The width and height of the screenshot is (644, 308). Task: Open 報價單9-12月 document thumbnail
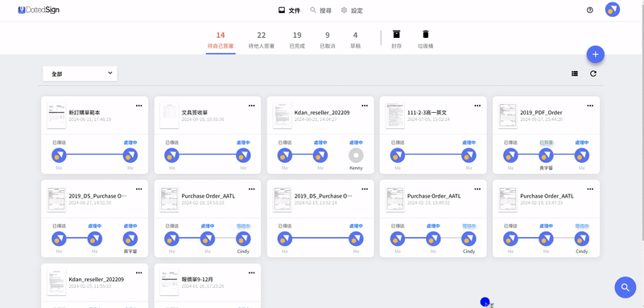[x=169, y=282]
